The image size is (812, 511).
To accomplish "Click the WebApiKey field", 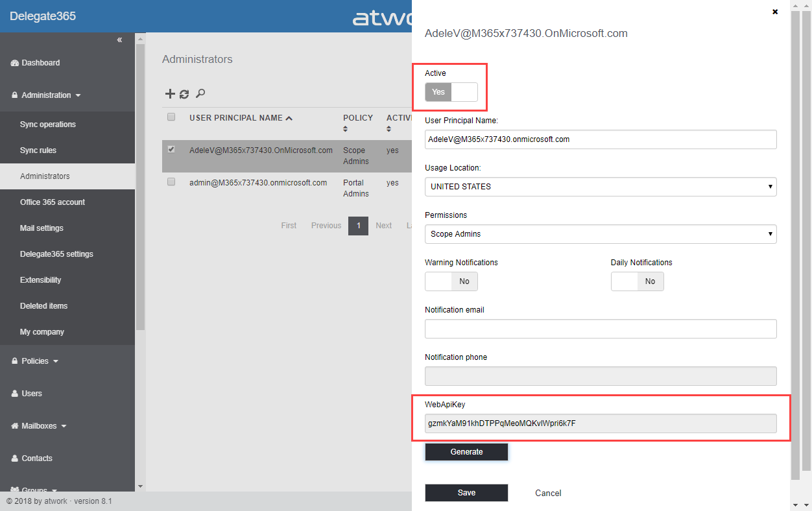I will 601,423.
